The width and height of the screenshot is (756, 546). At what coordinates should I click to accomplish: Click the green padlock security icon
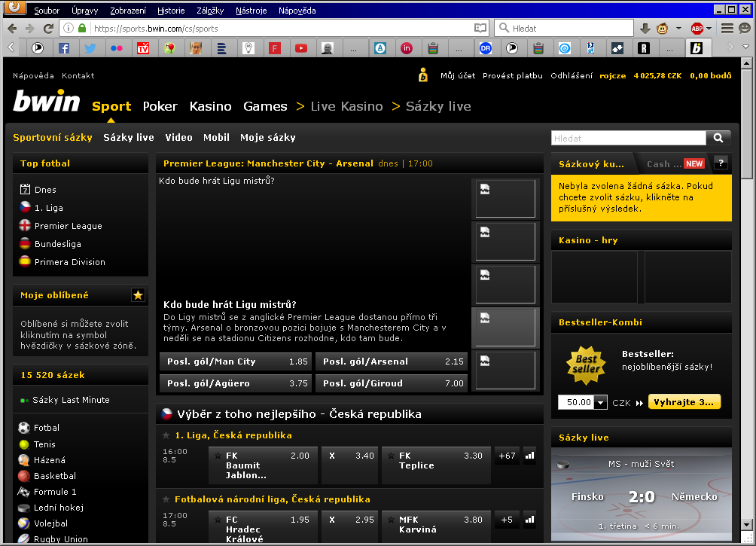pyautogui.click(x=82, y=28)
